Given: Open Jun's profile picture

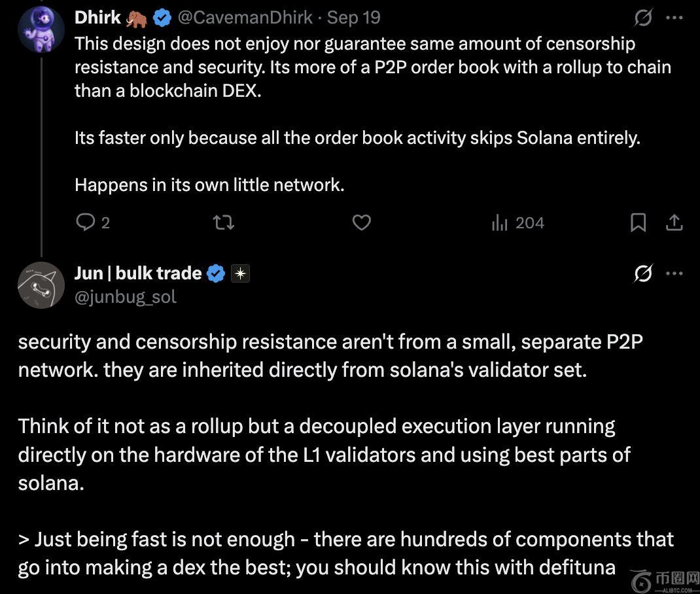Looking at the screenshot, I should (x=41, y=285).
